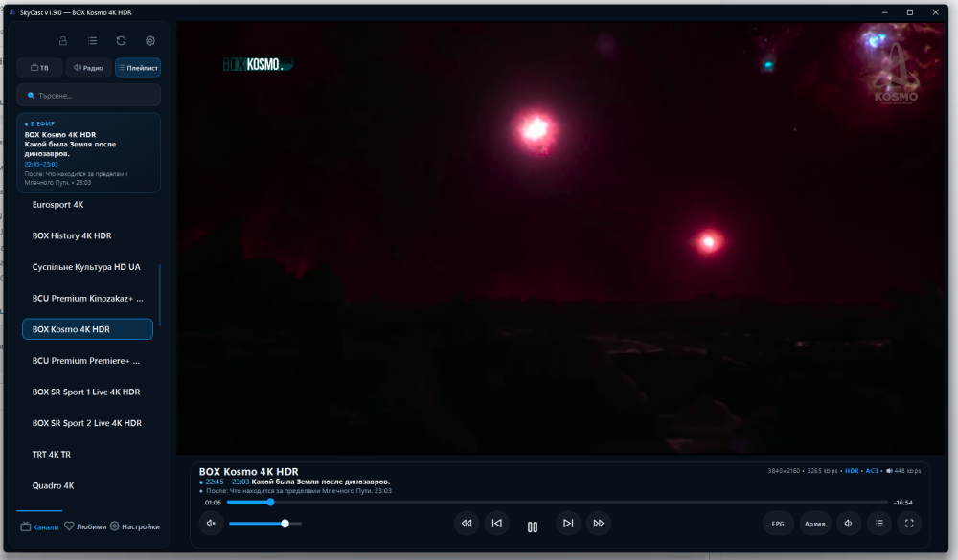Click the video playback area
The height and width of the screenshot is (560, 958).
pyautogui.click(x=560, y=238)
